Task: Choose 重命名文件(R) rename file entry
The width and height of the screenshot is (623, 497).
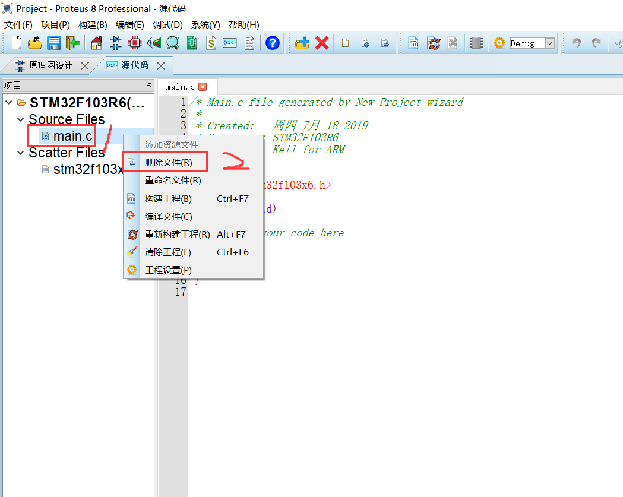Action: coord(193,180)
